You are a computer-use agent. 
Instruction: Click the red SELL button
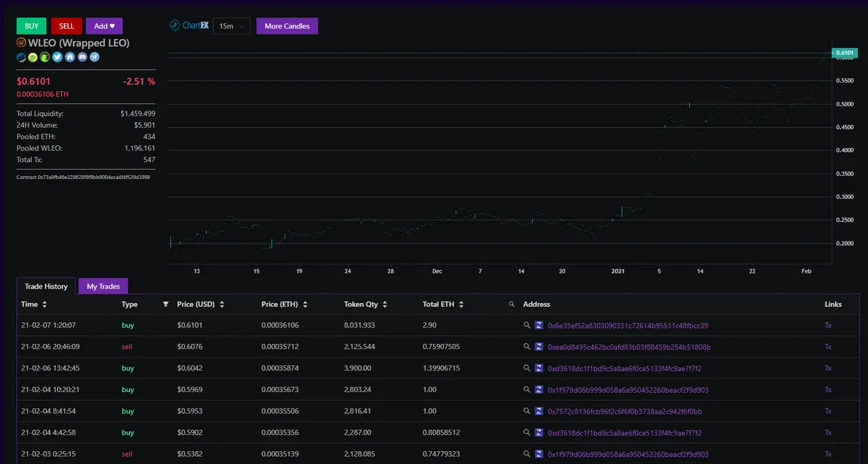point(66,26)
